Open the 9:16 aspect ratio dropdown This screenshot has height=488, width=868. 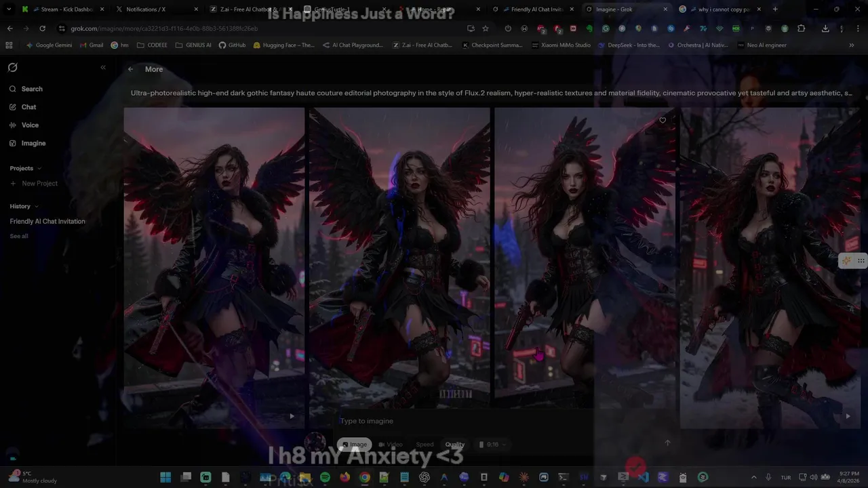492,445
